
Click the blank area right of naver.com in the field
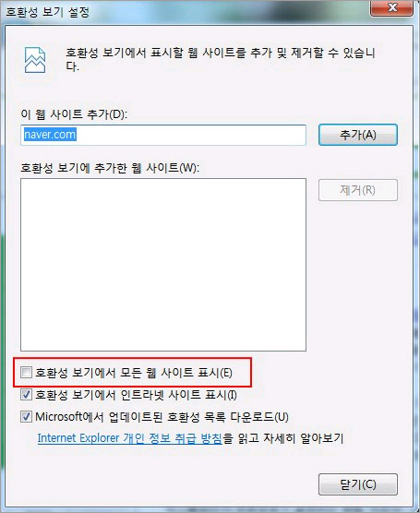tap(191, 135)
